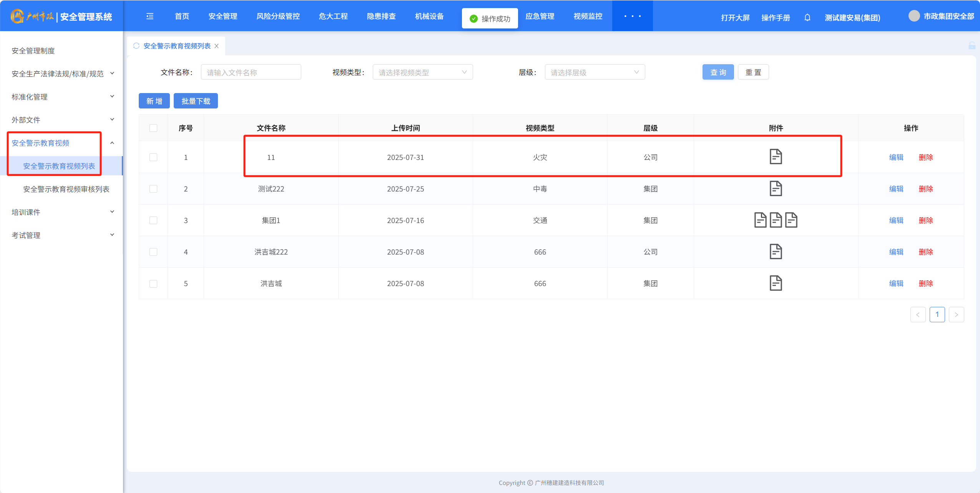
Task: Click the 文件名称 input field
Action: coord(251,72)
